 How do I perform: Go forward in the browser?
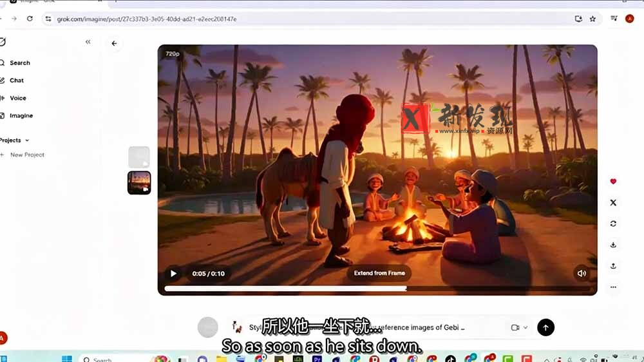click(14, 19)
